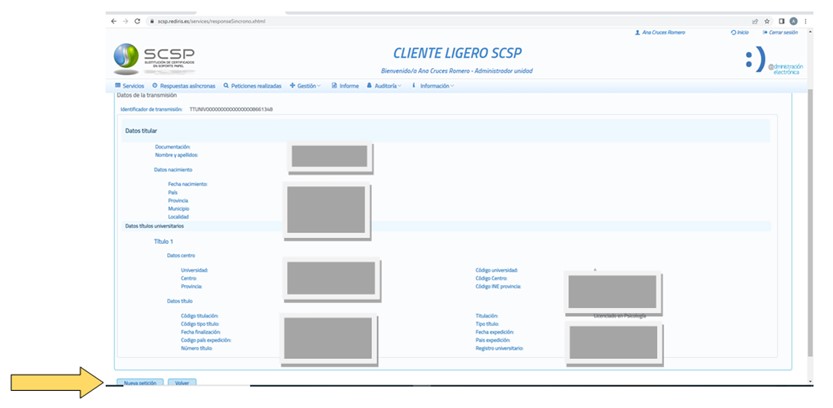Viewport: 833px width, 408px height.
Task: Click the share icon in the address bar
Action: coord(755,21)
